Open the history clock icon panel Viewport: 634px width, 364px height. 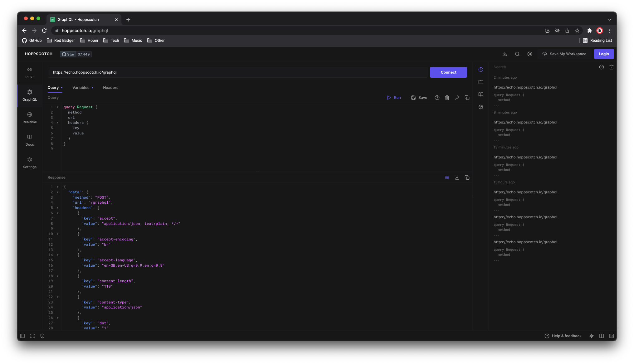click(481, 70)
